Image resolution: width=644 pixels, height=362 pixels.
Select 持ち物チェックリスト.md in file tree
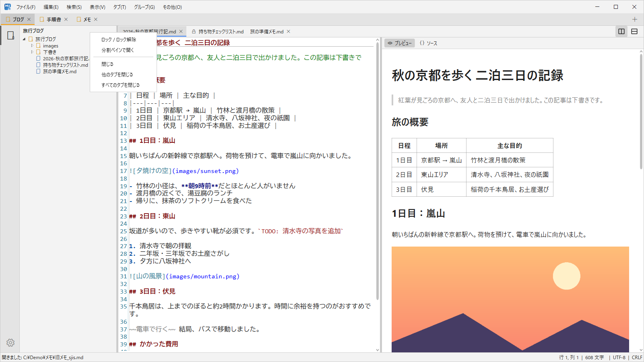point(65,65)
